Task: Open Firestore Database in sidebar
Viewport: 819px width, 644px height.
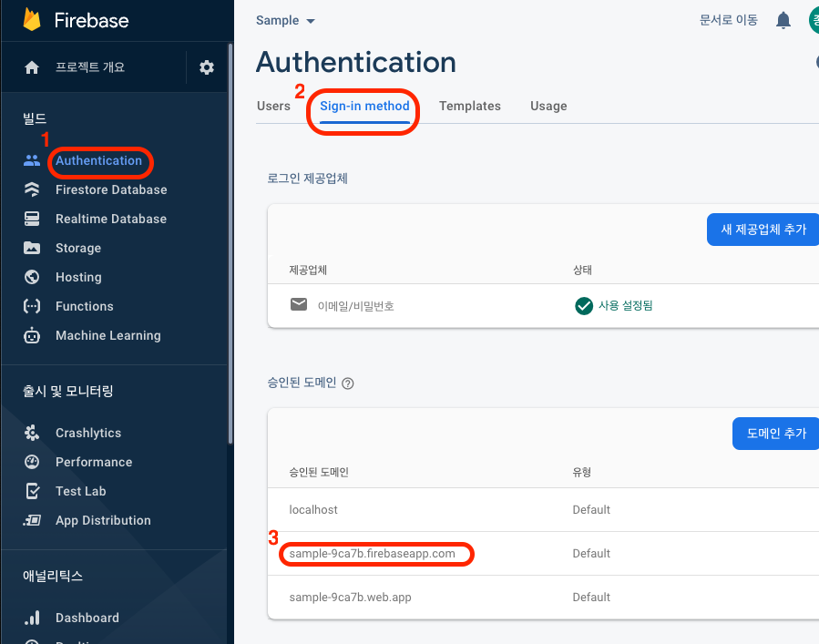Action: (111, 189)
